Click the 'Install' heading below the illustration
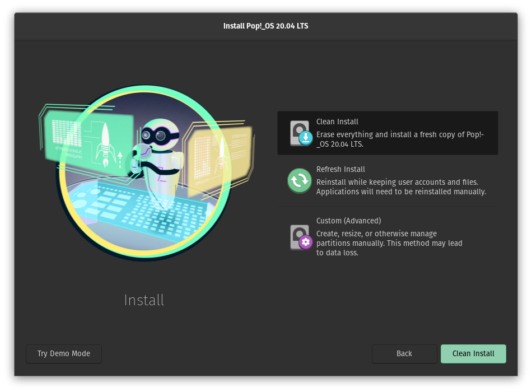532x392 pixels. point(144,300)
